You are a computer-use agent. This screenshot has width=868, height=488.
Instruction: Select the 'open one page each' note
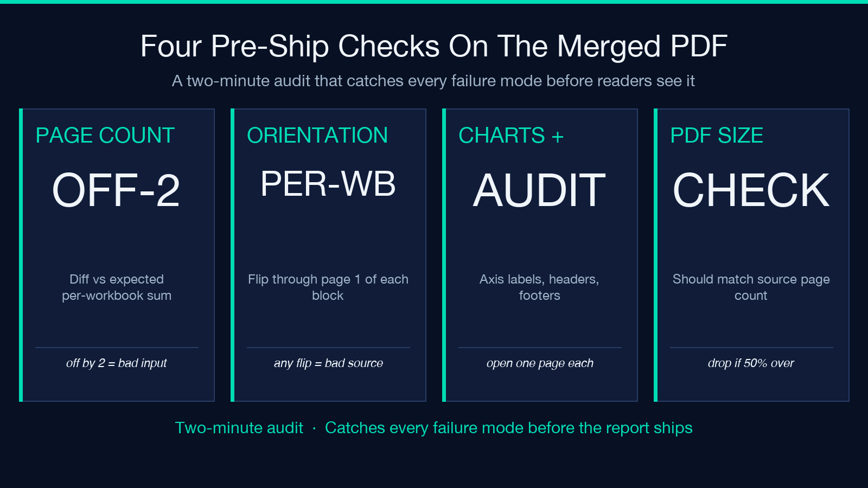(x=540, y=363)
